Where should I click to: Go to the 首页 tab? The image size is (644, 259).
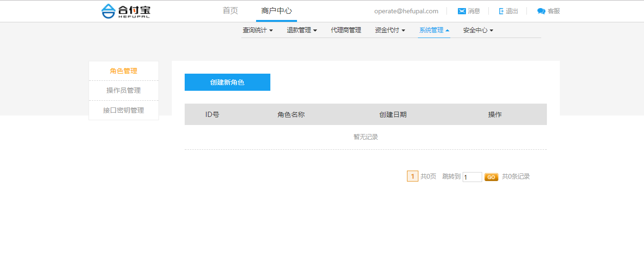(230, 11)
